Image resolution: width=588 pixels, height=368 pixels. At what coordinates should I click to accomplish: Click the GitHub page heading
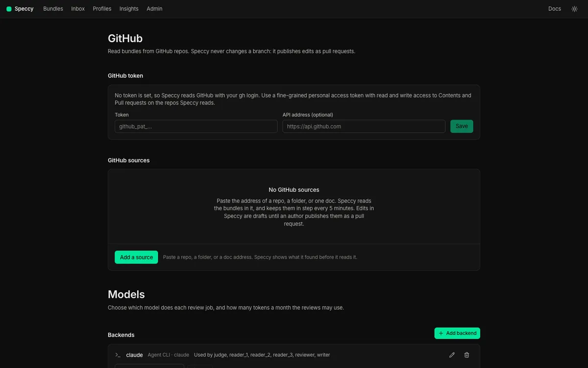pos(125,38)
